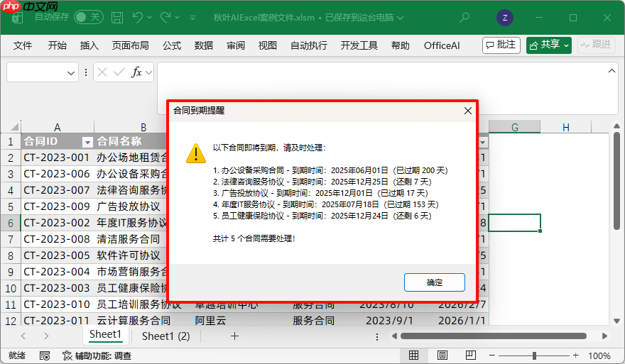Open the 合同ID column filter dropdown
Screen dimensions: 625x364
click(87, 142)
